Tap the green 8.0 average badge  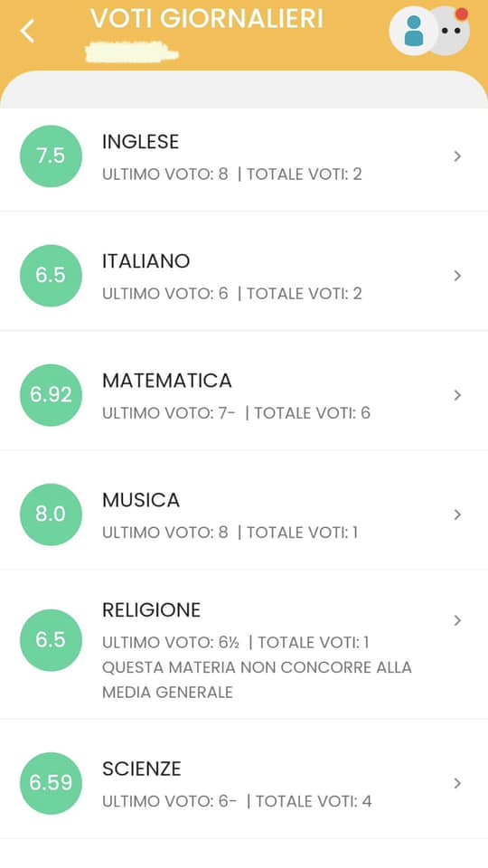pyautogui.click(x=51, y=514)
